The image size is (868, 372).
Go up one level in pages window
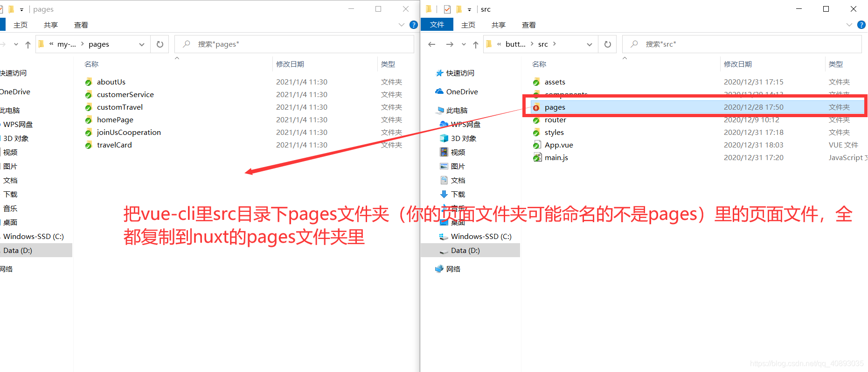[x=28, y=44]
